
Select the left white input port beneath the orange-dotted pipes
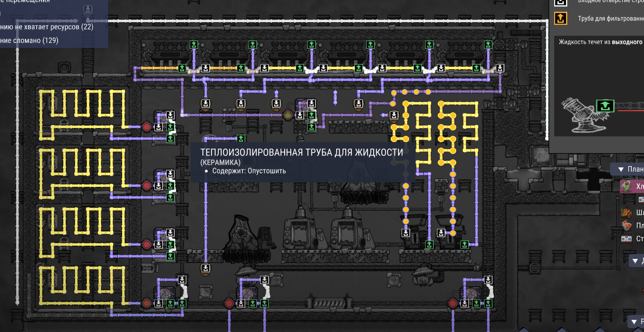pyautogui.click(x=405, y=233)
